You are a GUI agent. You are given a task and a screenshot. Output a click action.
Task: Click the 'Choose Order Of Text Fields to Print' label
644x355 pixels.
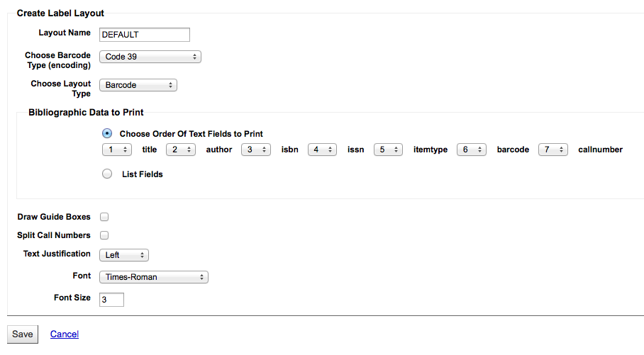[x=191, y=134]
